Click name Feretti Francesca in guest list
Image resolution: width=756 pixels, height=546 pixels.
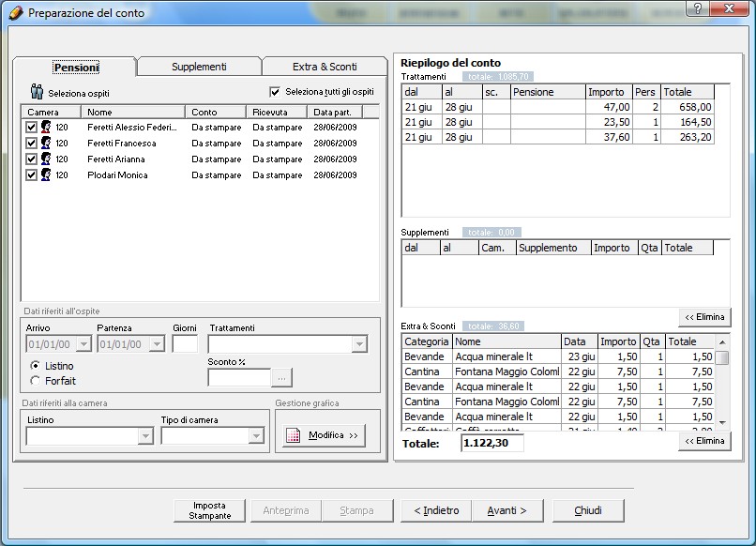pyautogui.click(x=122, y=144)
